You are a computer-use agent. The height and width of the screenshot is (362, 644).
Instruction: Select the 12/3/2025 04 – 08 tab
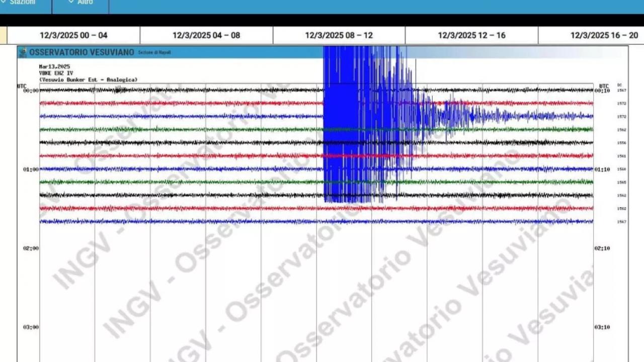coord(206,35)
